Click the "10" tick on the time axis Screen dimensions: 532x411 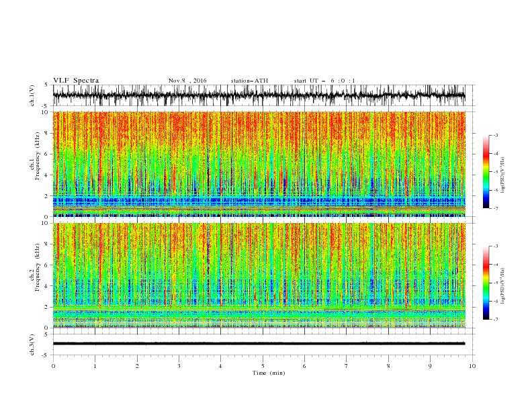[472, 366]
